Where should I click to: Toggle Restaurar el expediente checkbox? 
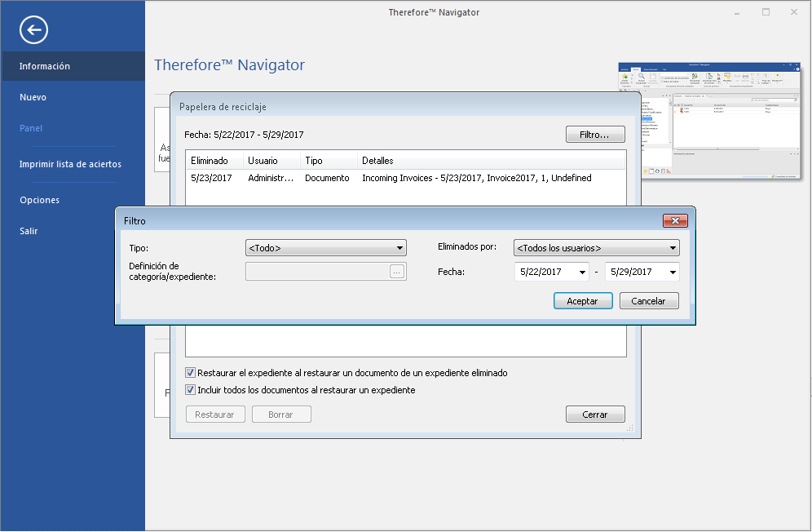coord(191,372)
